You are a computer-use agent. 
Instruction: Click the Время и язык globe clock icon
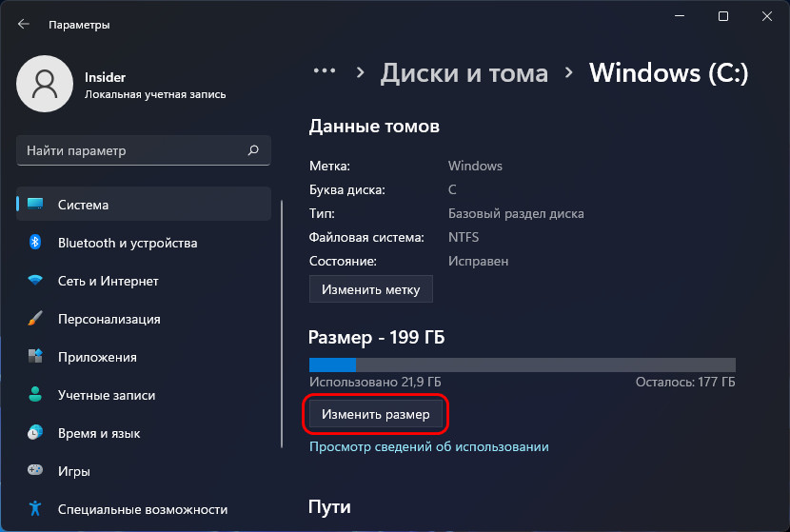tap(35, 432)
